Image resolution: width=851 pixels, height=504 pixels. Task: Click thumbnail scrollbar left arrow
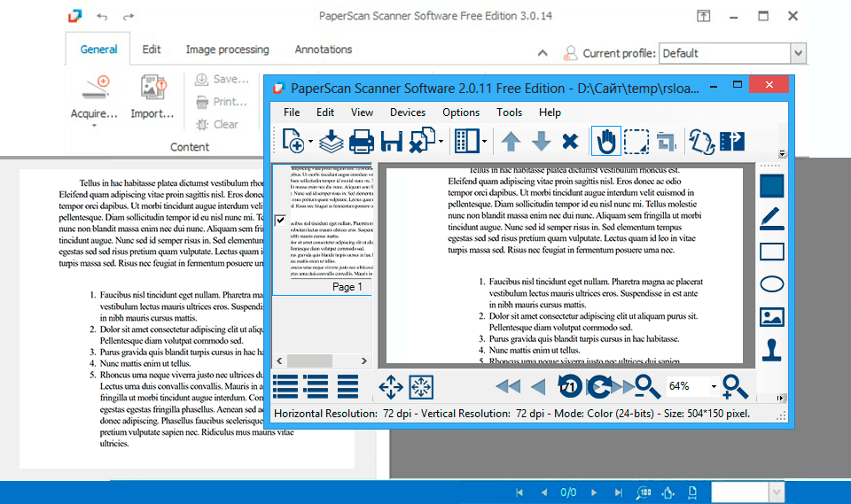click(279, 361)
